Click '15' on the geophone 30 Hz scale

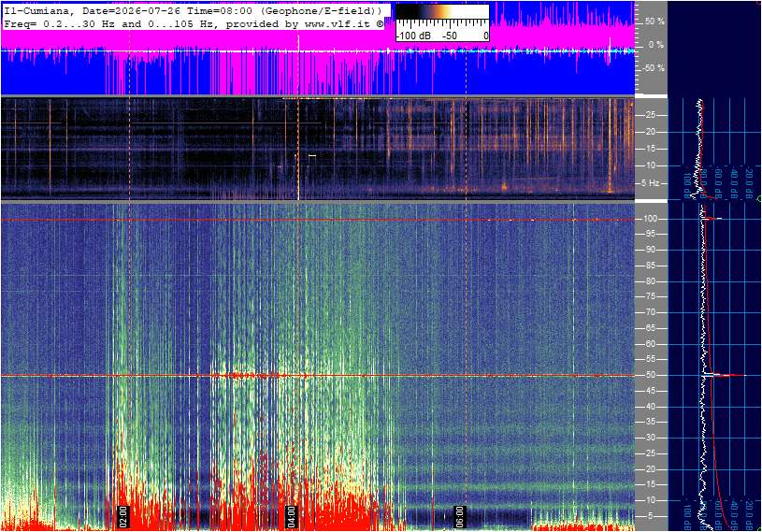(650, 149)
